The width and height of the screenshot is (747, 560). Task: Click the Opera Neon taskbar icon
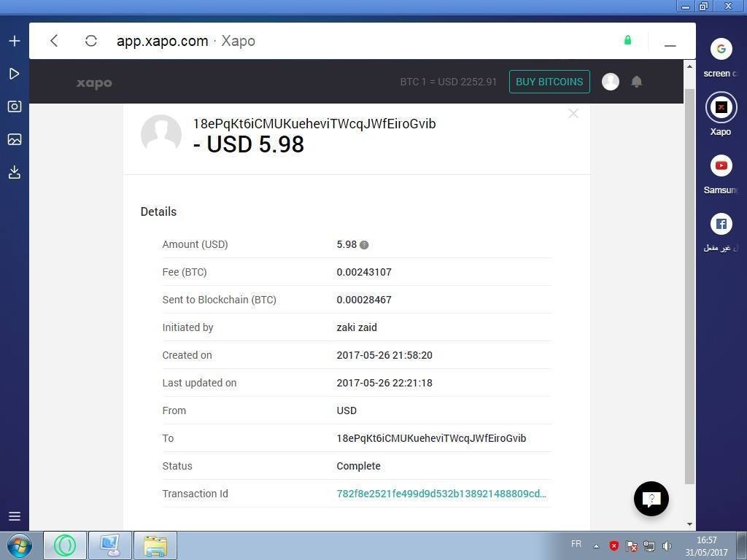click(65, 545)
